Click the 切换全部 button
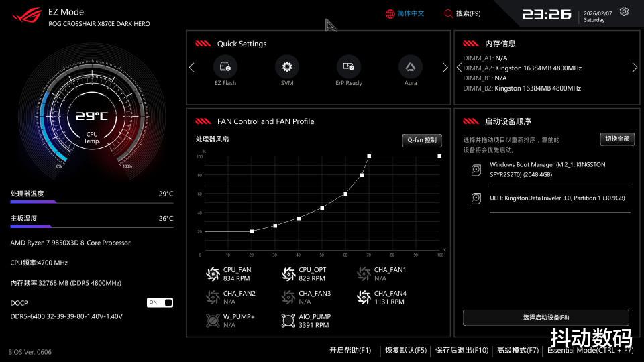 617,139
